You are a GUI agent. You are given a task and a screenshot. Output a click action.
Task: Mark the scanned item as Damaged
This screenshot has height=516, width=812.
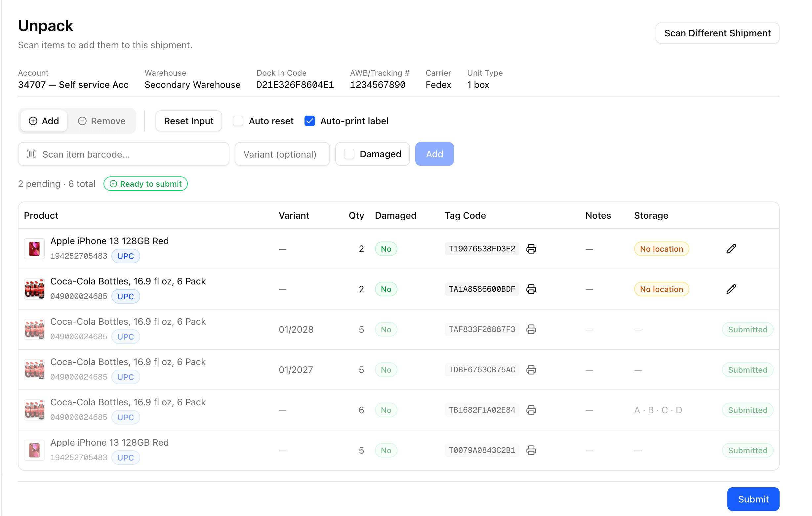coord(349,154)
